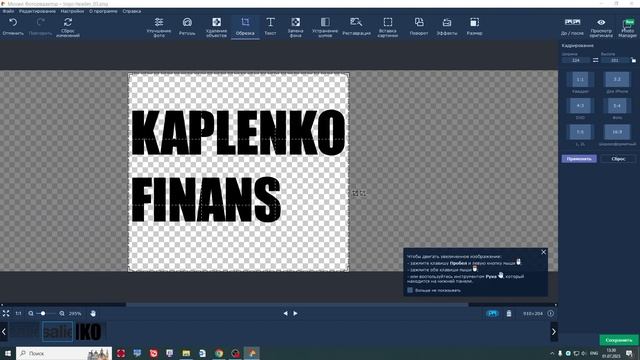
Task: Select the 4:3 crop preset
Action: pyautogui.click(x=580, y=106)
